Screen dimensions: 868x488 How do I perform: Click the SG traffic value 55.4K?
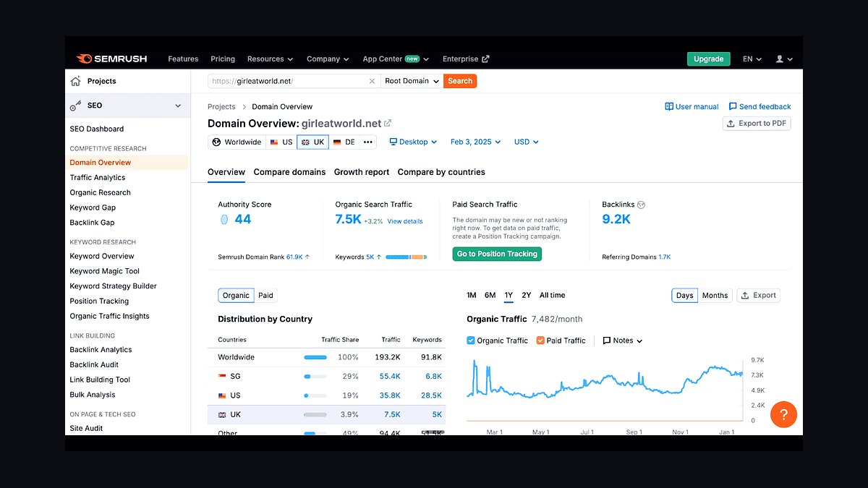click(x=390, y=376)
